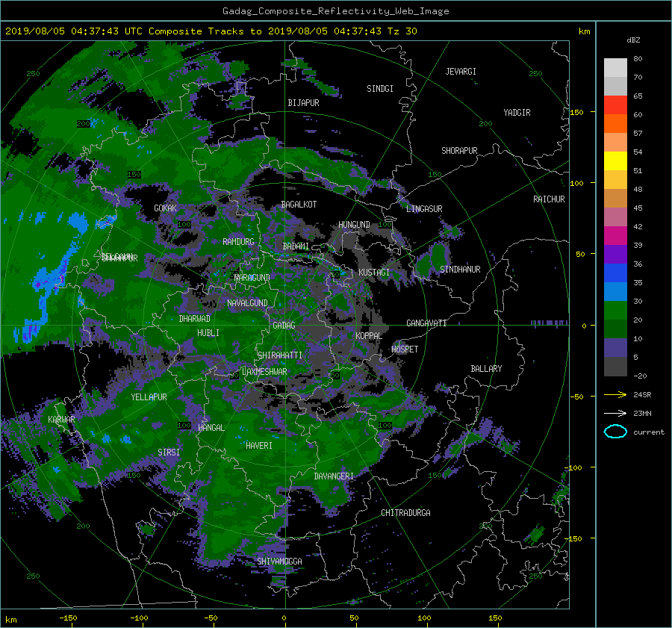Click the HOSPET city label
The width and height of the screenshot is (672, 628).
[405, 349]
